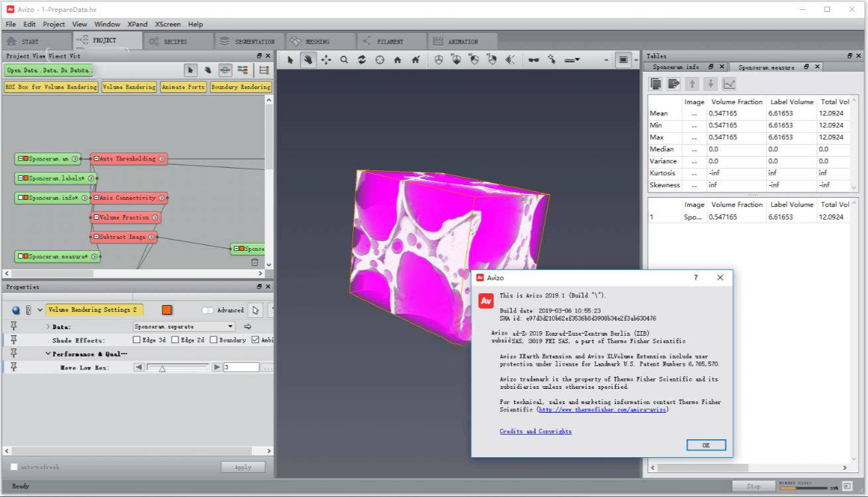Open the Data dropdown showing Sponceram.separate

point(184,326)
